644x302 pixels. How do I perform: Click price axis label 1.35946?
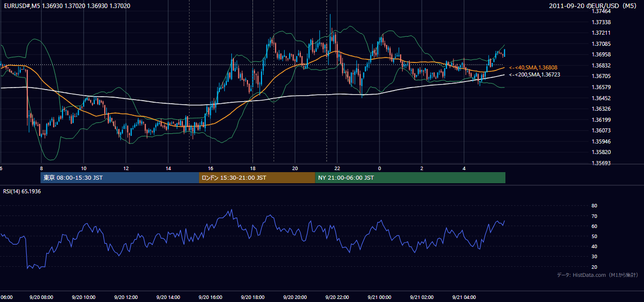[602, 141]
